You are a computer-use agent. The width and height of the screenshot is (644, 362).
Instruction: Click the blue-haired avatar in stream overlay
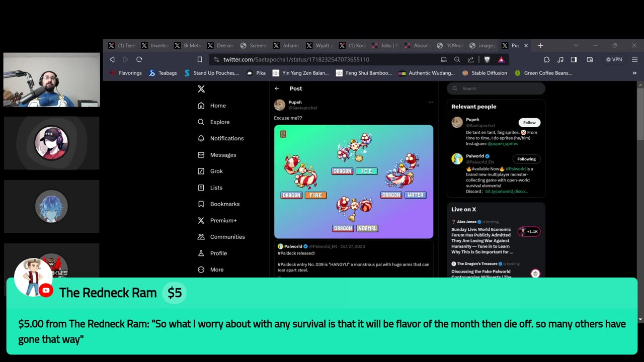point(51,206)
